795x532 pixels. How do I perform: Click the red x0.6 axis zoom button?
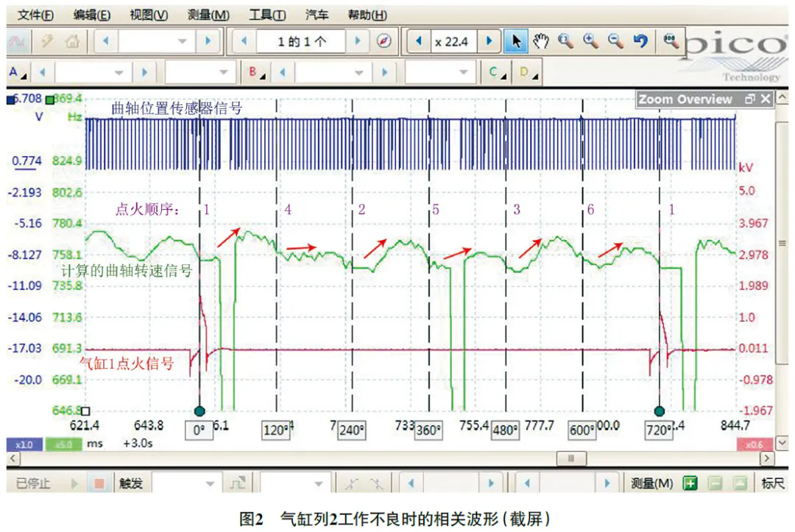click(x=755, y=444)
